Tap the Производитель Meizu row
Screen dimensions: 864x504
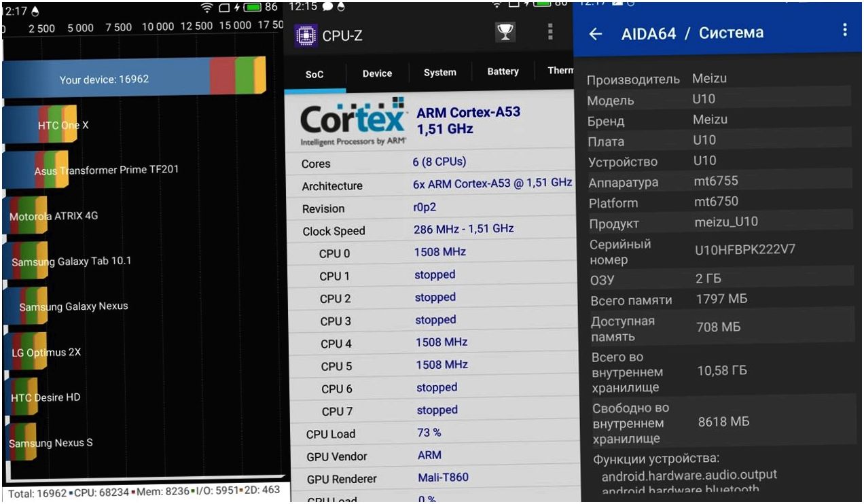719,79
